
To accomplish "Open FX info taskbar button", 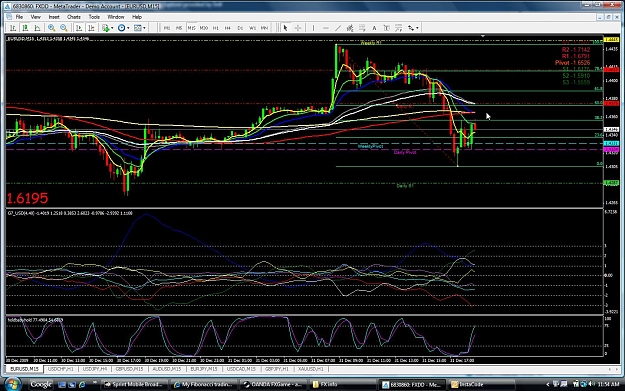I will (342, 385).
